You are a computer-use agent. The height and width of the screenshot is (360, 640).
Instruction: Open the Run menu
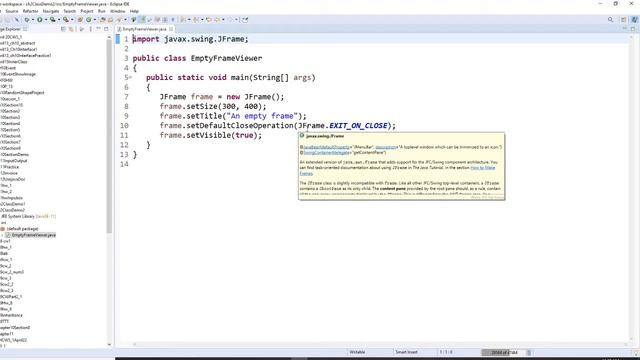click(x=102, y=11)
